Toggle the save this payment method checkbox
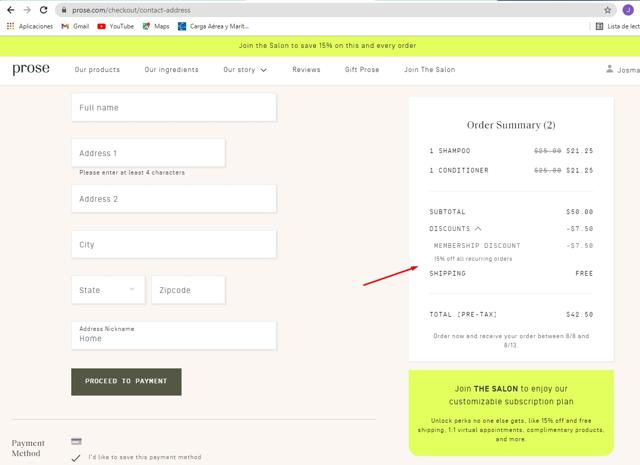 [x=76, y=458]
